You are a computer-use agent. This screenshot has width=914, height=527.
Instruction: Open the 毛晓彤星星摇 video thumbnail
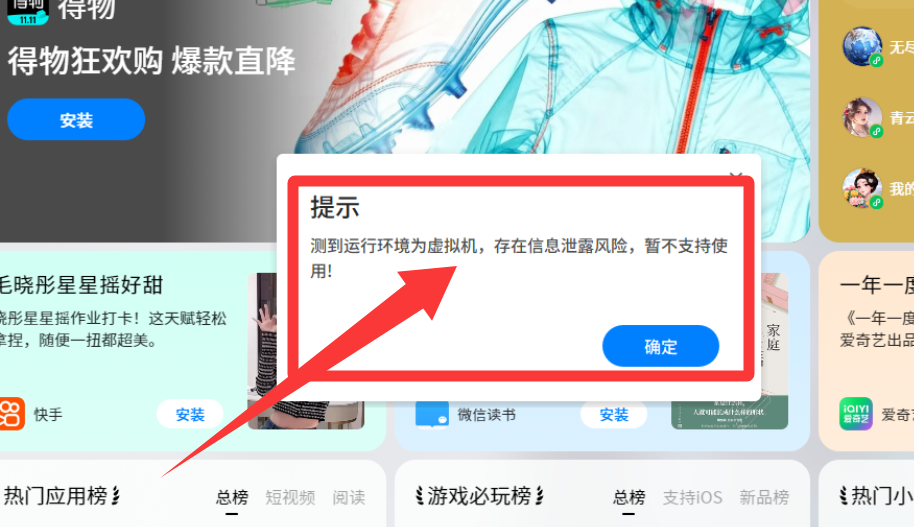point(306,351)
